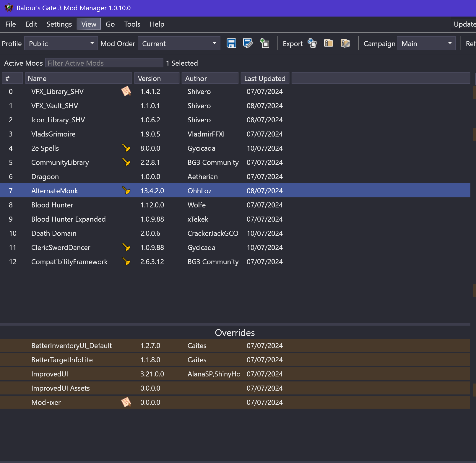The width and height of the screenshot is (476, 463).
Task: Click the xTekek author cell
Action: click(x=198, y=219)
